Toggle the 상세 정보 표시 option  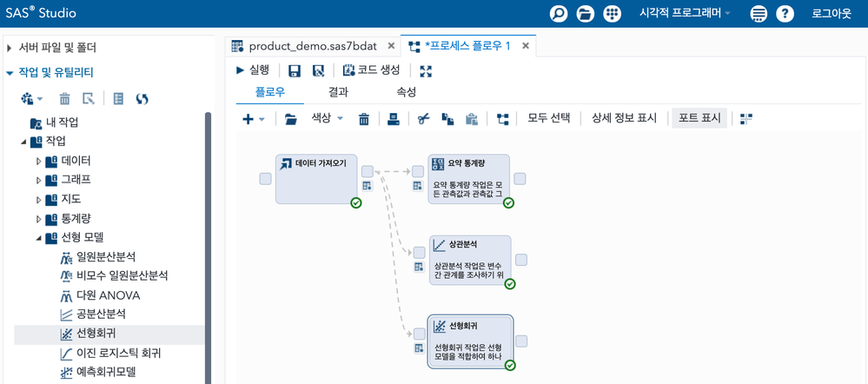click(x=624, y=118)
